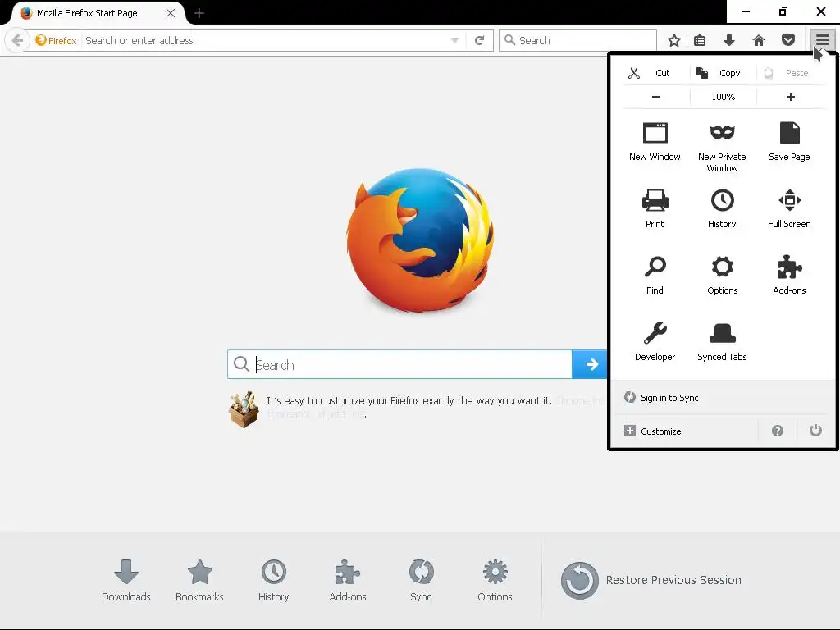
Task: Open Customize in the menu panel
Action: [652, 431]
